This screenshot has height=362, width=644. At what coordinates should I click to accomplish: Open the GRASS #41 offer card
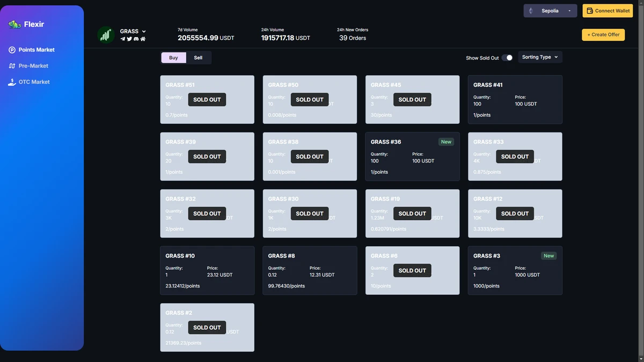pos(515,100)
